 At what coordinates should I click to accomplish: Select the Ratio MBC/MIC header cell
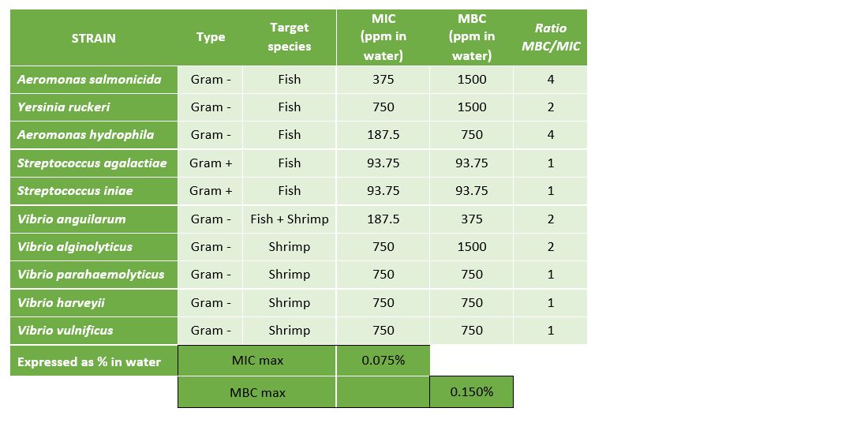[551, 37]
